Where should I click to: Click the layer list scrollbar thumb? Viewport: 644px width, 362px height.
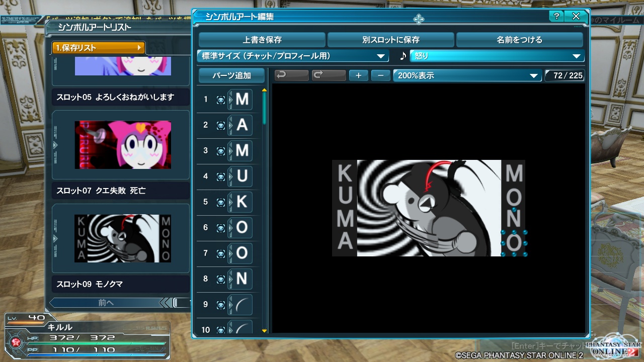tap(265, 108)
